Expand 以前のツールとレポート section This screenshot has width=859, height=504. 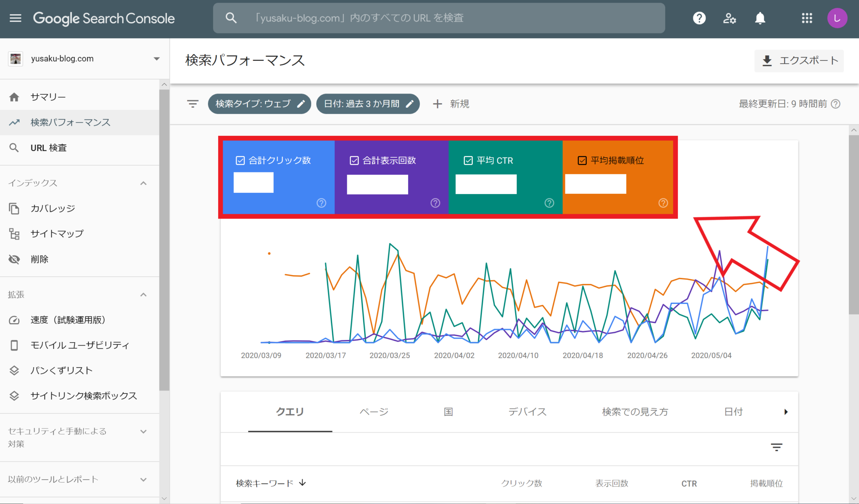[x=143, y=479]
